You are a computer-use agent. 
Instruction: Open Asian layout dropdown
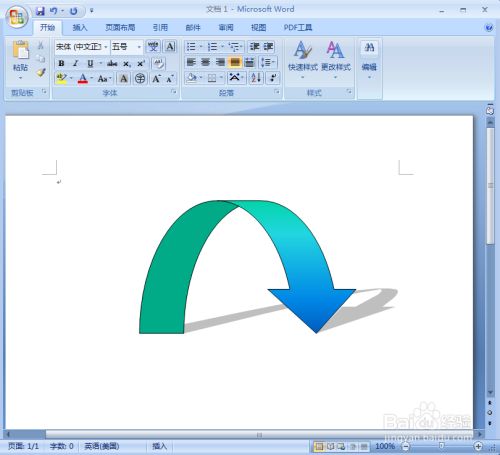pos(237,78)
